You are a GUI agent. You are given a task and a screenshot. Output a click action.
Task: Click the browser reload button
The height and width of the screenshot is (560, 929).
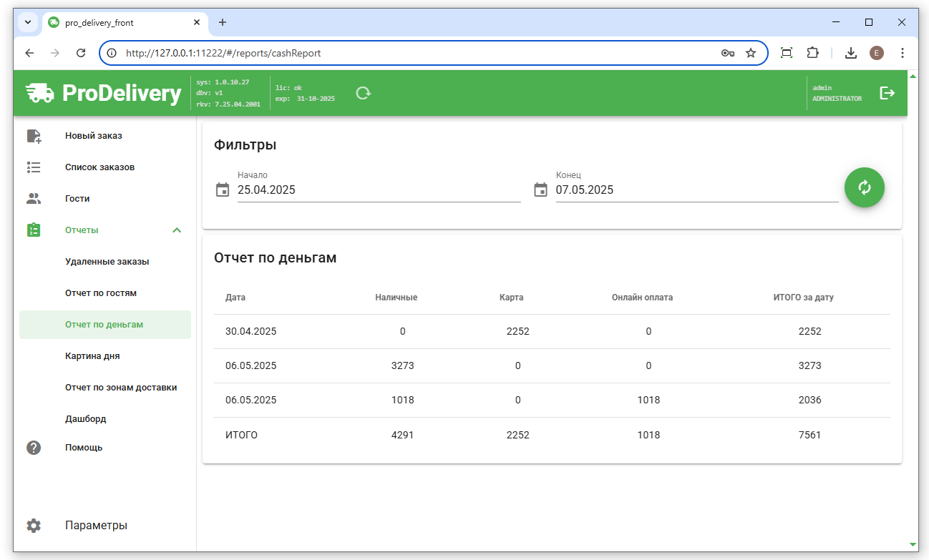click(81, 53)
